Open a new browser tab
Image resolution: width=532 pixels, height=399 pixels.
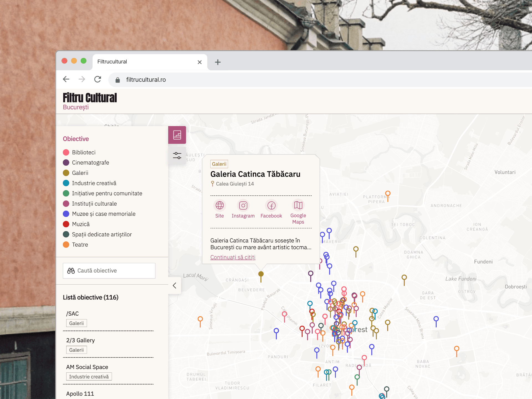pyautogui.click(x=218, y=62)
